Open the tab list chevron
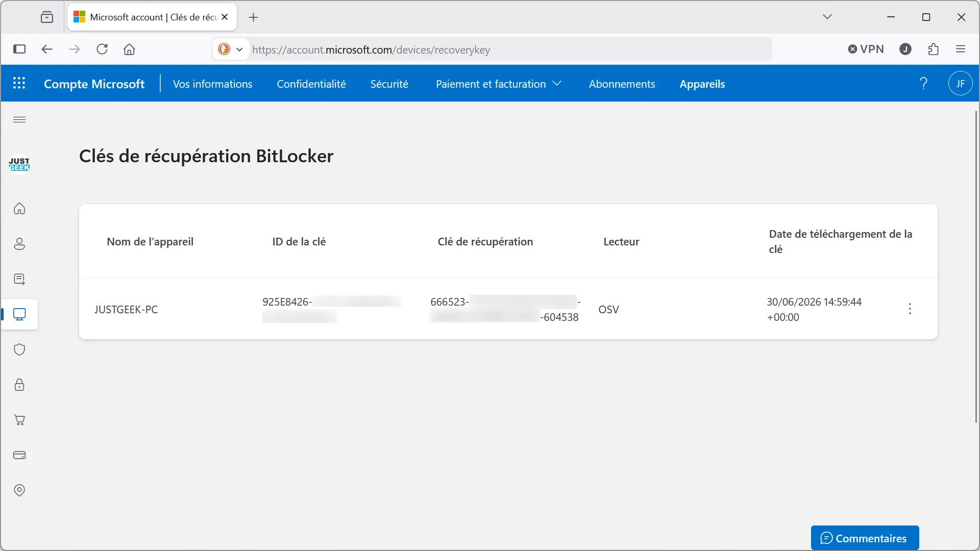The width and height of the screenshot is (980, 551). click(x=827, y=17)
